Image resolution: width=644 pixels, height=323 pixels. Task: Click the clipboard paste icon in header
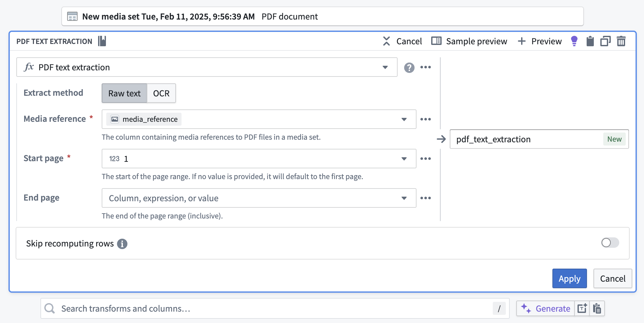click(x=590, y=41)
